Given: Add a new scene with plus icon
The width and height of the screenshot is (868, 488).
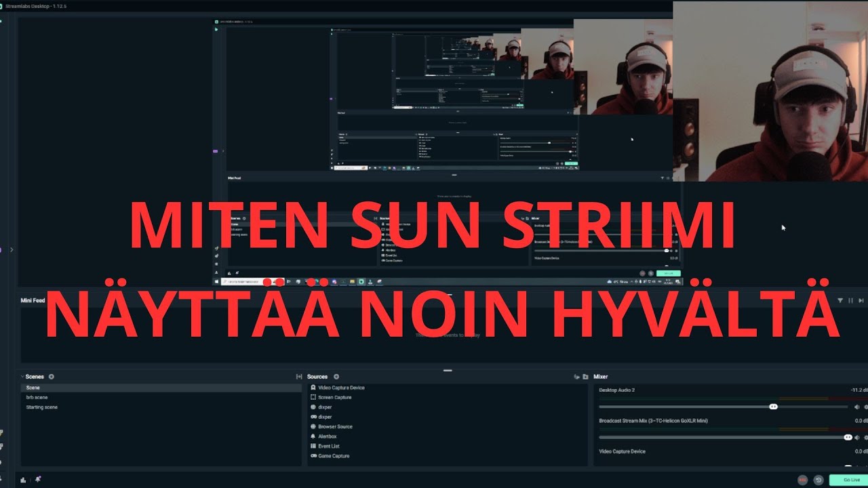Looking at the screenshot, I should 52,377.
